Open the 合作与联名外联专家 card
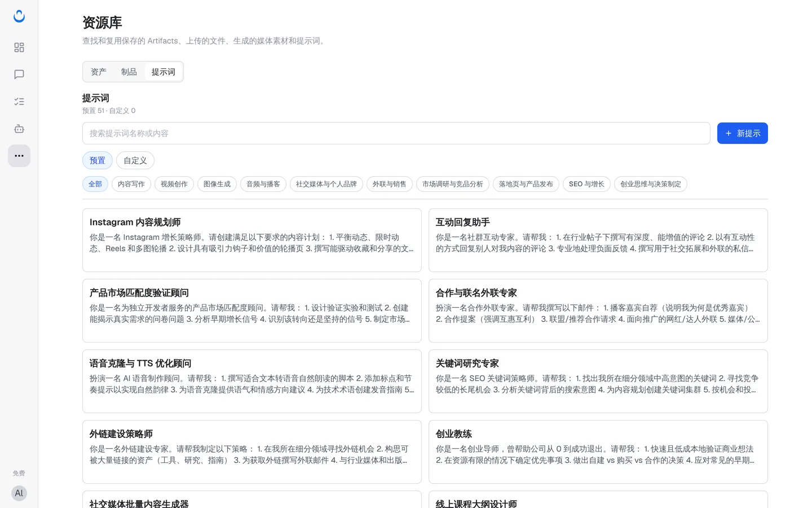The width and height of the screenshot is (812, 508). (x=598, y=310)
